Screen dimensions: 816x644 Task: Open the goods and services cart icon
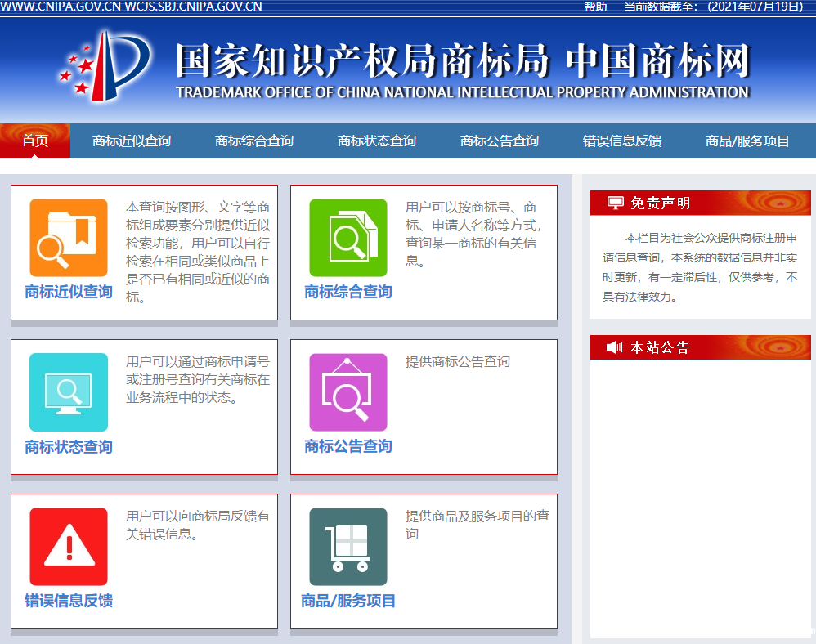click(x=347, y=547)
